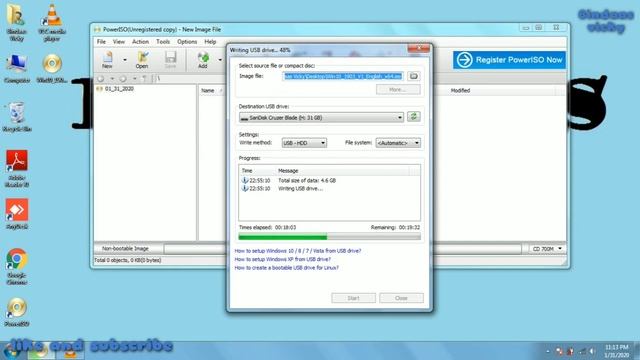Click the green refresh USB drive list icon

pos(413,117)
